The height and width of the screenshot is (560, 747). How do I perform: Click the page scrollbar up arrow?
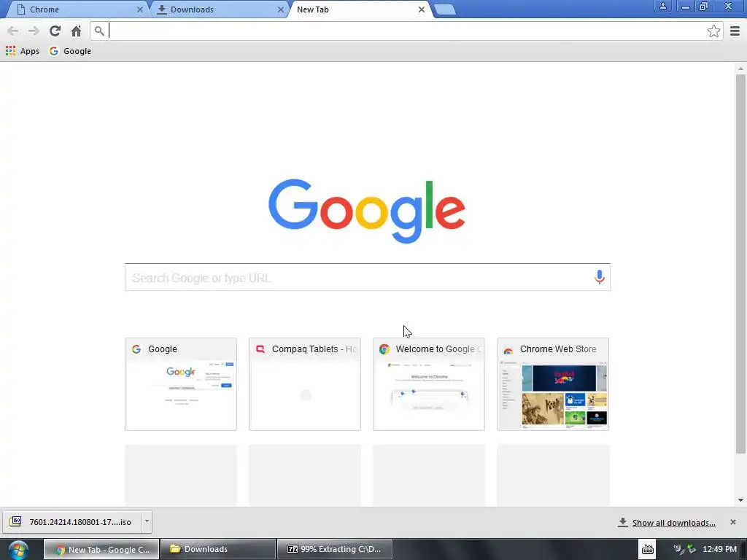click(x=740, y=69)
